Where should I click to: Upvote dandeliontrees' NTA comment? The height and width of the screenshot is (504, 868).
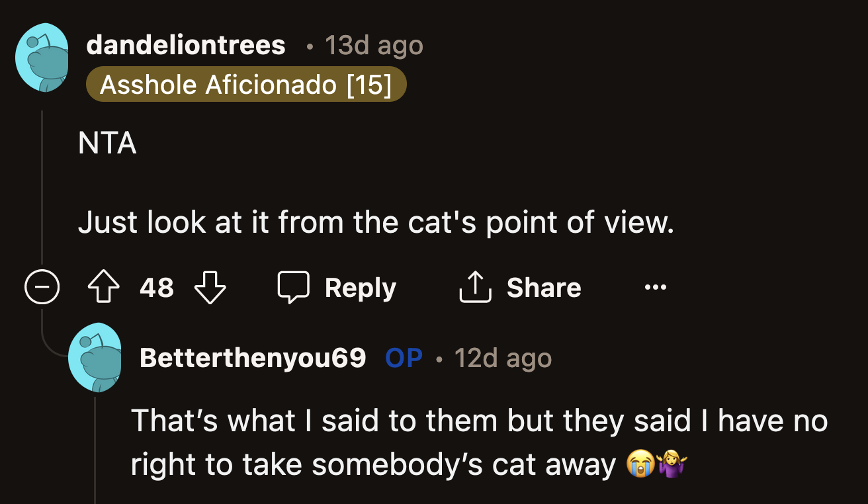point(103,286)
